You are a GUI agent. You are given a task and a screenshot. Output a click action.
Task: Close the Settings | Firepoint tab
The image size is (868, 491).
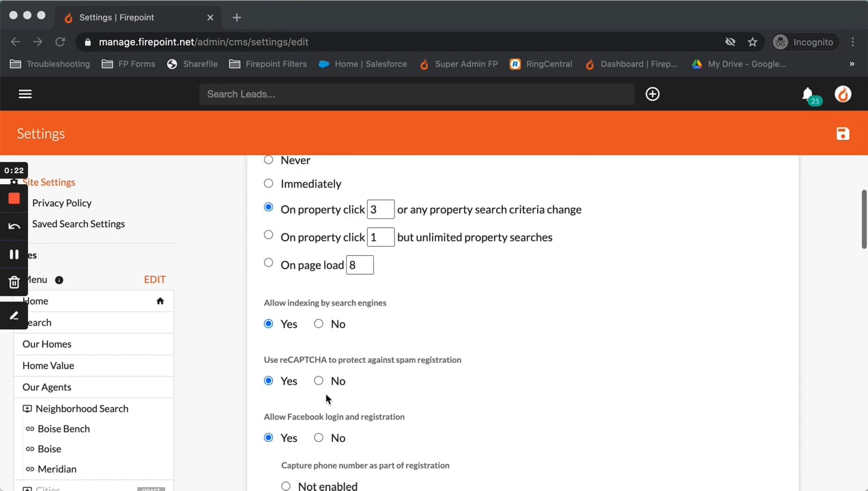click(211, 17)
